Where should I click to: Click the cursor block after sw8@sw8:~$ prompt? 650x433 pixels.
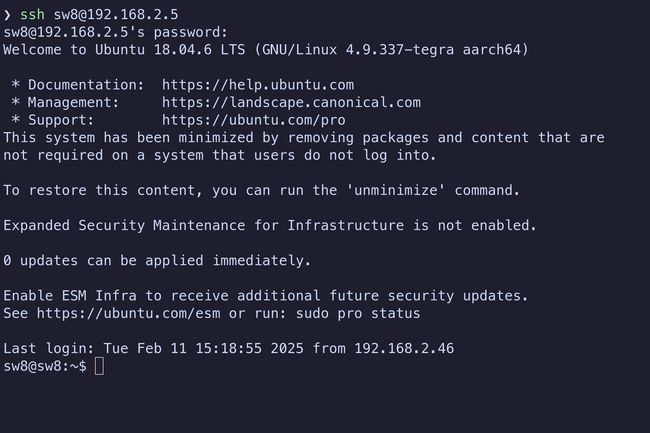tap(99, 366)
